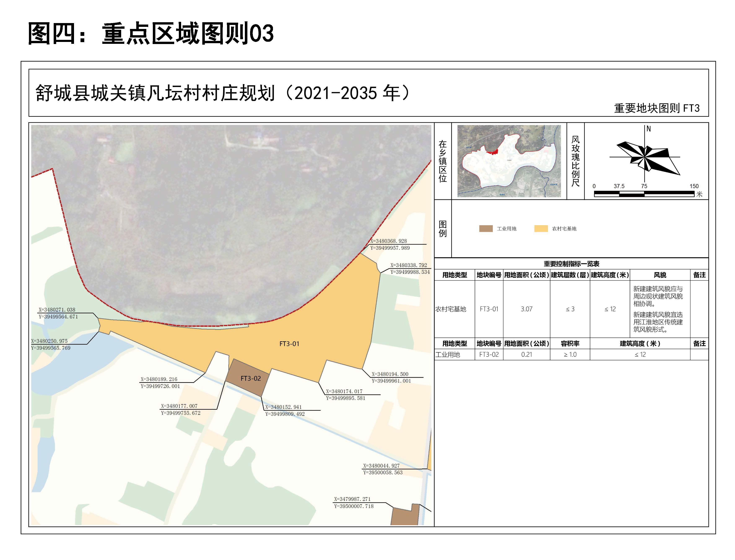Screen dimensions: 735x560
Task: Click coordinate label X=3480152.941
Action: [x=283, y=407]
